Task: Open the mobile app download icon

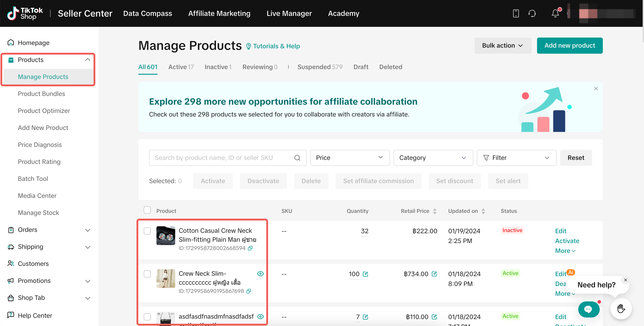Action: pyautogui.click(x=516, y=13)
